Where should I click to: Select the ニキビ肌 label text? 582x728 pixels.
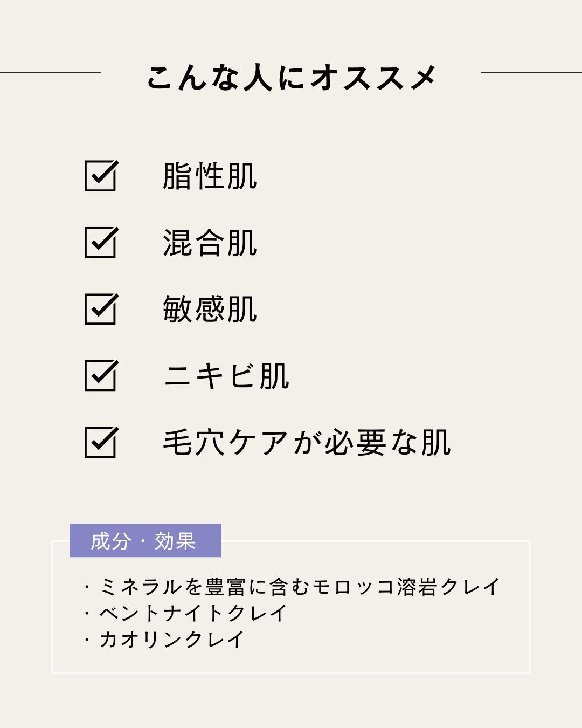click(x=226, y=376)
